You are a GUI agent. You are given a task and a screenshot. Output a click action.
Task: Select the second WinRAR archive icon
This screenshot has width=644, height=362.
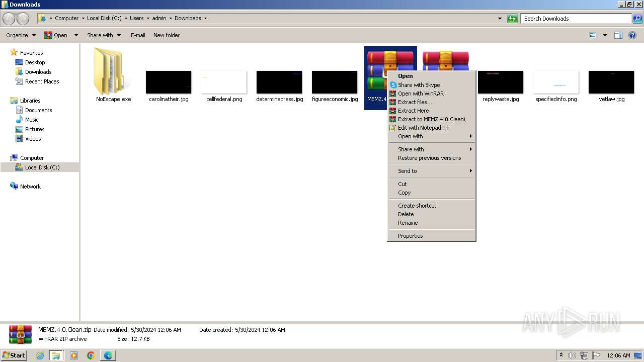point(446,60)
